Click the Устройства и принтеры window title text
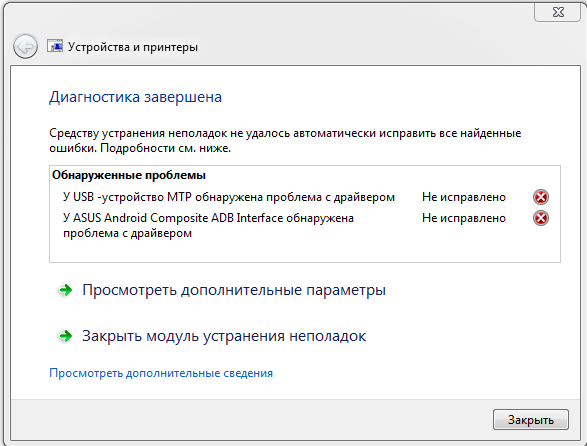The height and width of the screenshot is (446, 587). click(x=133, y=47)
